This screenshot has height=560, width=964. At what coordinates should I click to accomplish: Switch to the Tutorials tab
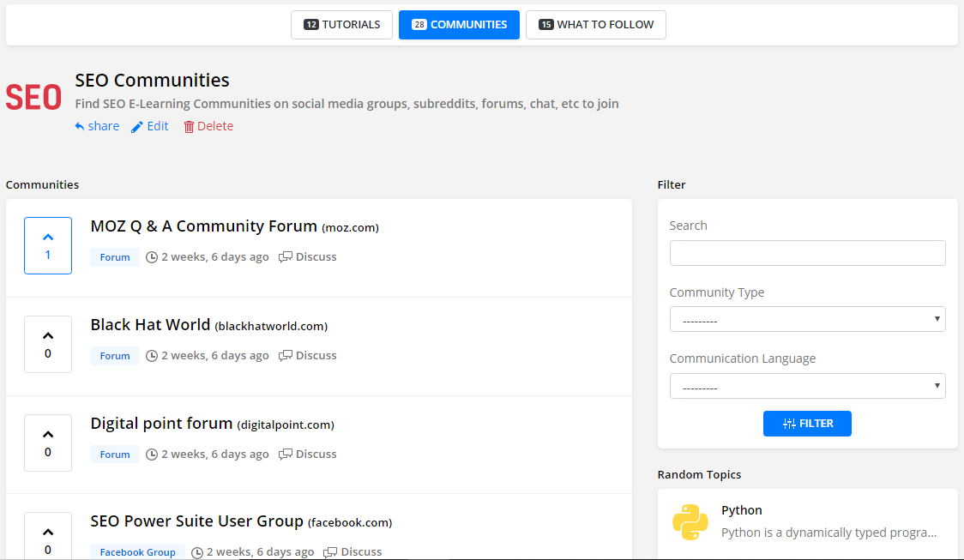341,25
